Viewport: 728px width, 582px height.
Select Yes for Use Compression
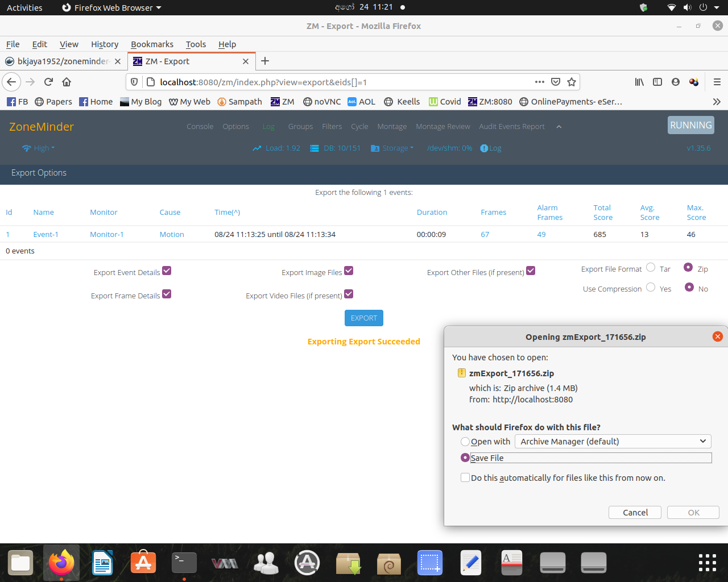(x=651, y=287)
